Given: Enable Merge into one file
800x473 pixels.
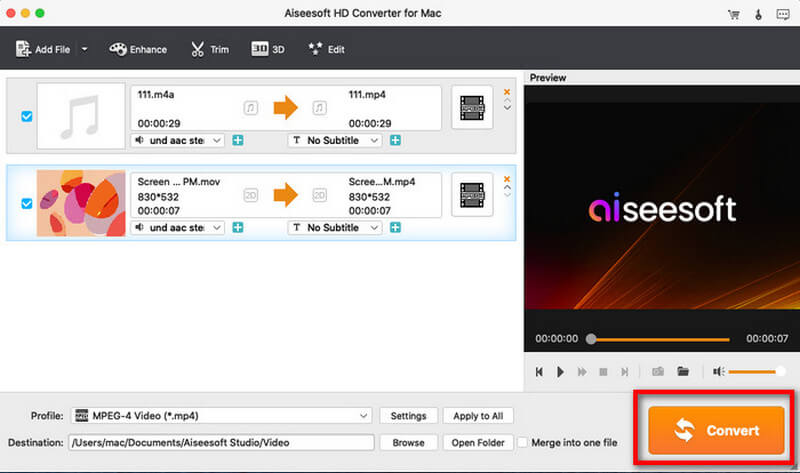Looking at the screenshot, I should (522, 442).
